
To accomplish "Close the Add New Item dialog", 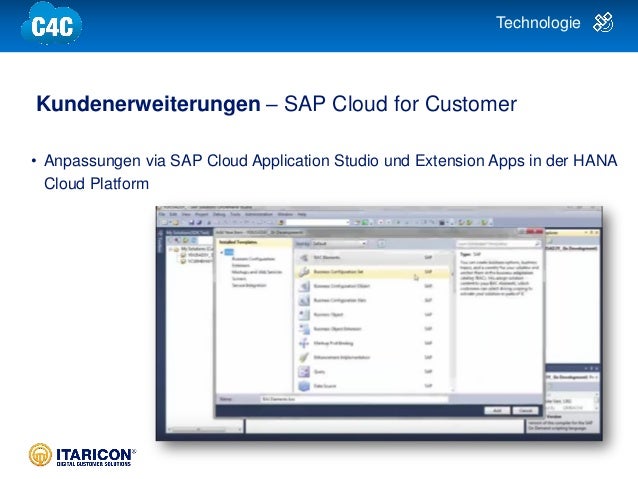I will (x=535, y=232).
